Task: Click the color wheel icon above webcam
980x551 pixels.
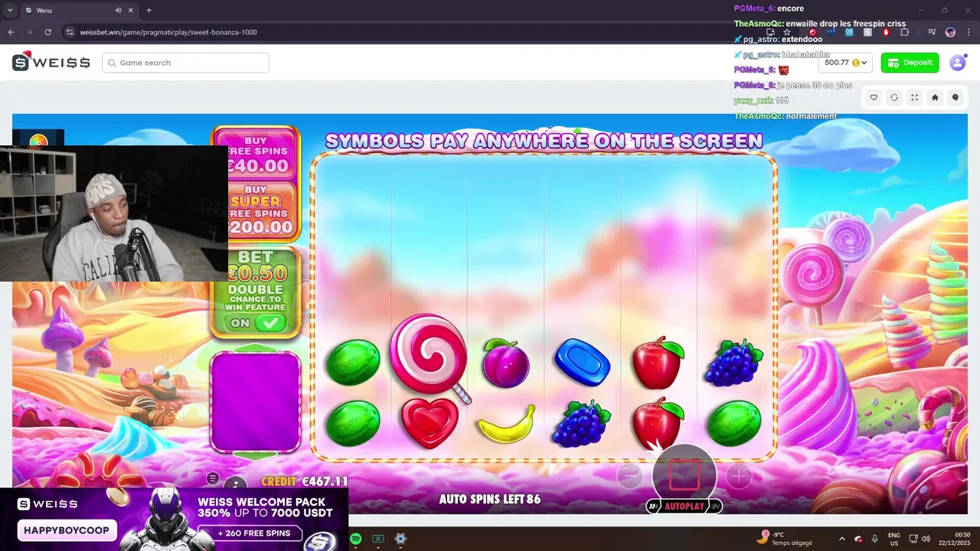Action: (x=38, y=140)
